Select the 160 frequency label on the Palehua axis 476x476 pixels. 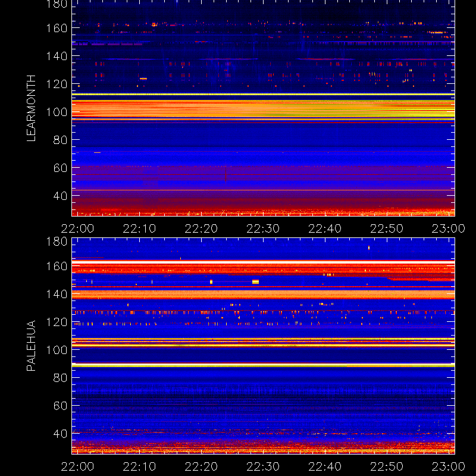(x=57, y=266)
